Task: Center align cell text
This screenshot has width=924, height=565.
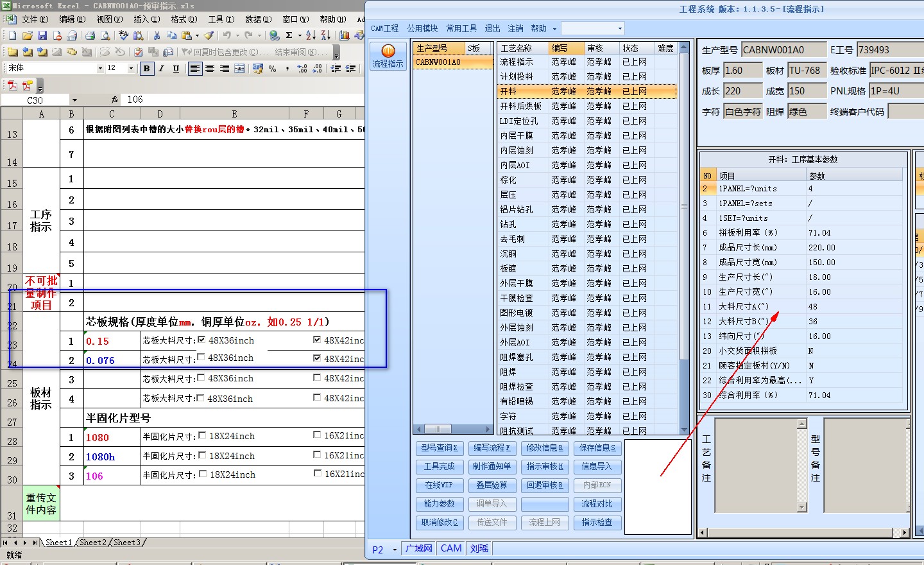Action: tap(210, 68)
